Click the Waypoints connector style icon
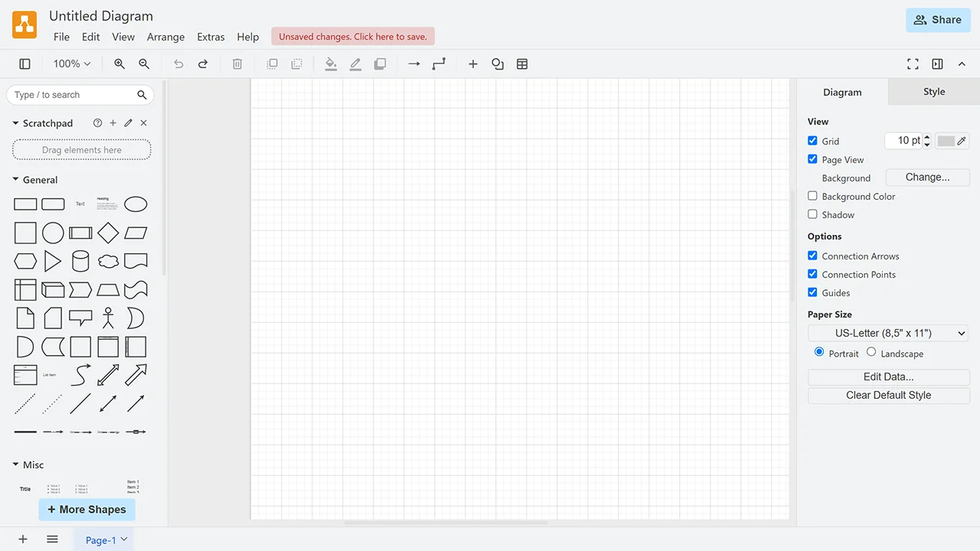The image size is (980, 551). coord(439,64)
